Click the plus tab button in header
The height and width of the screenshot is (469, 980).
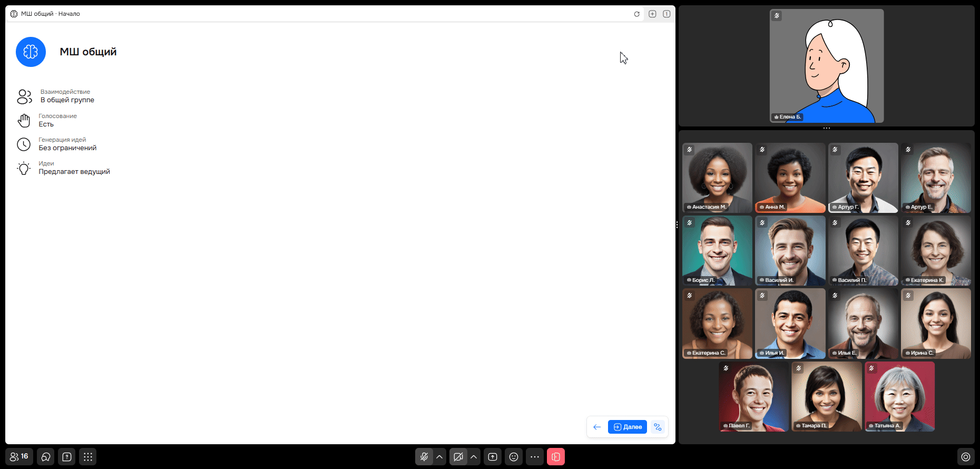[x=652, y=14]
